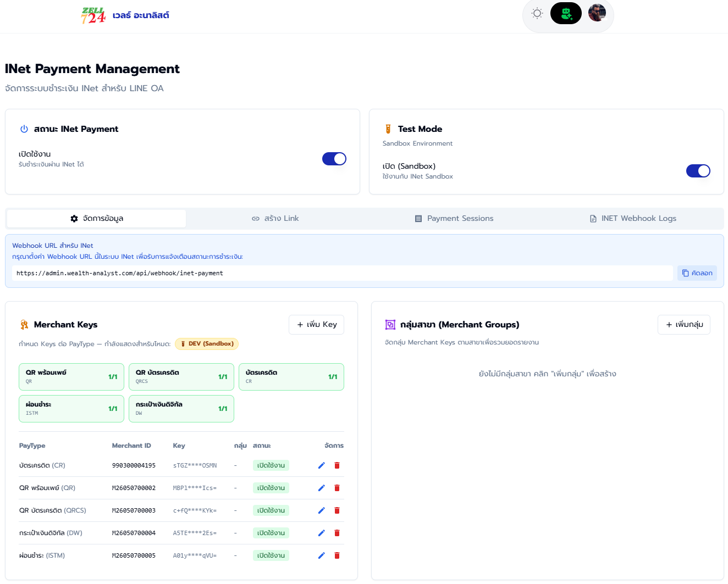Select the กระเป๋าเงินดิจิทัล DW key card
Screen dimensions: 728x584
click(181, 409)
